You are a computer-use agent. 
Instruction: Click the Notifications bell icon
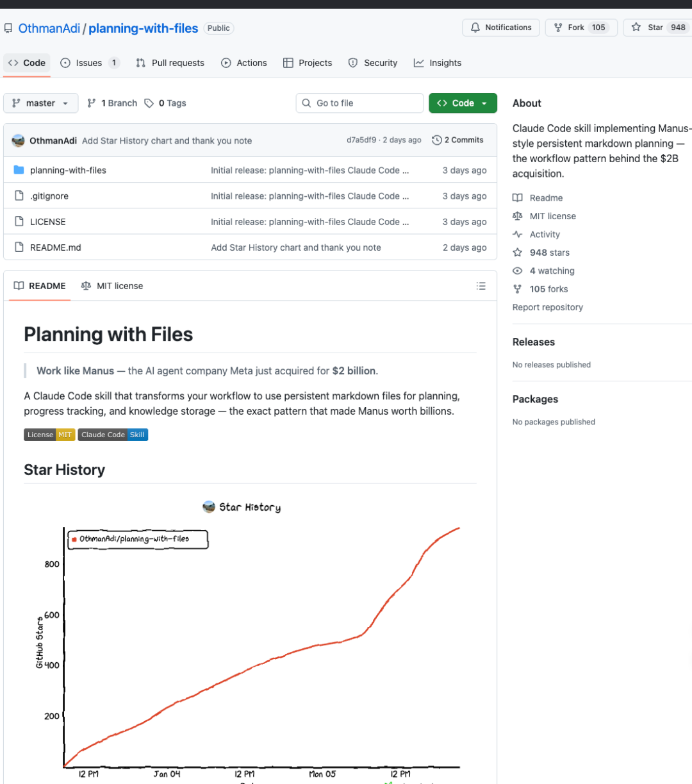point(475,28)
